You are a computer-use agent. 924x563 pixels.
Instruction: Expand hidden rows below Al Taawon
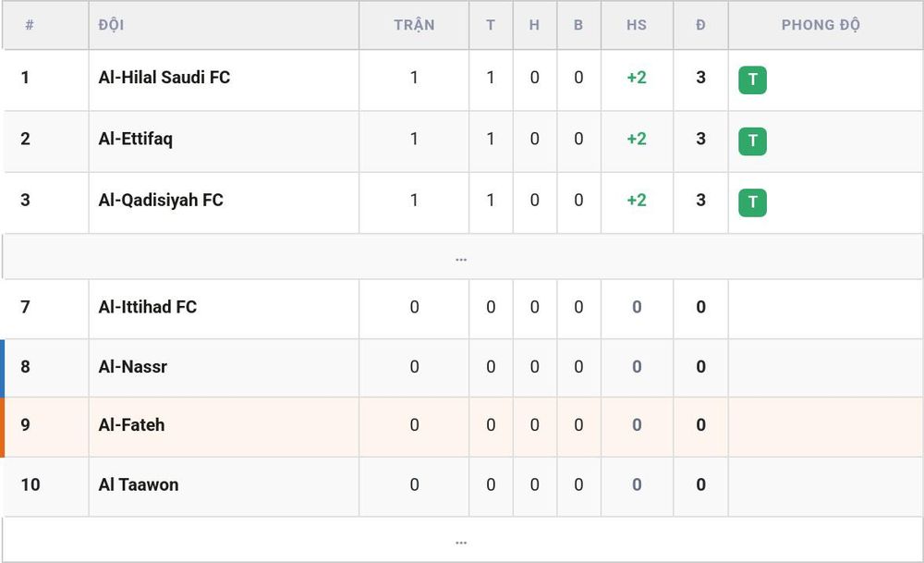[x=461, y=540]
